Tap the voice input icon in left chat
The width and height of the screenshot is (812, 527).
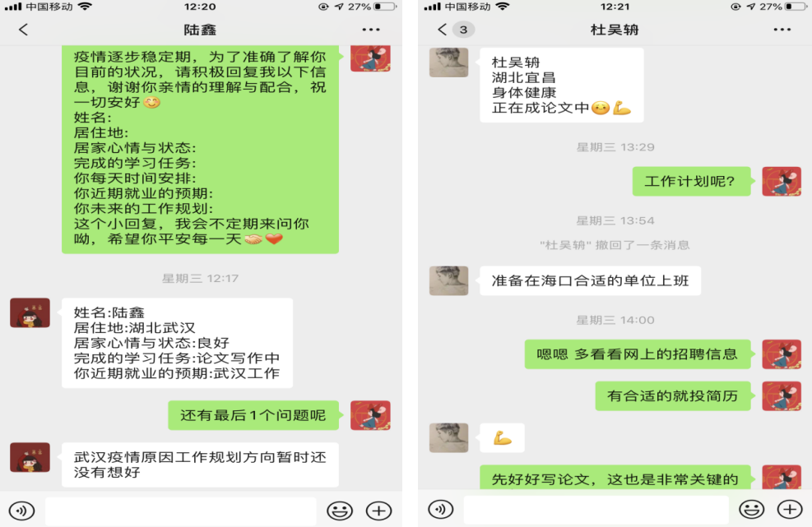pos(21,511)
